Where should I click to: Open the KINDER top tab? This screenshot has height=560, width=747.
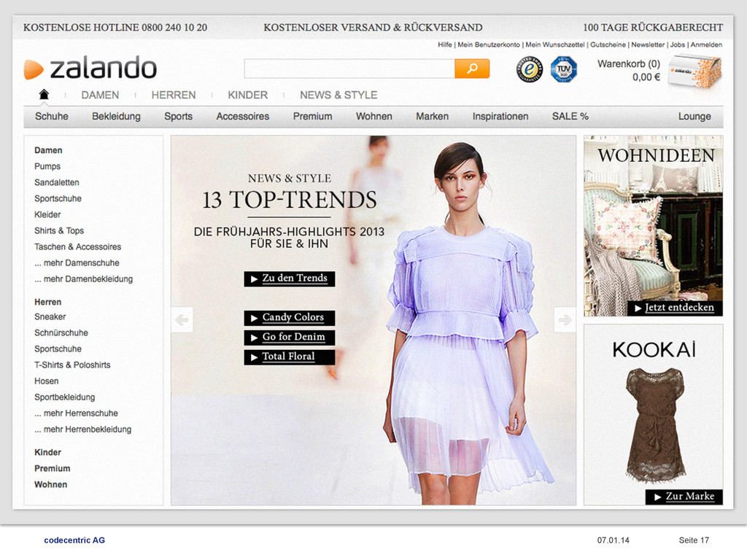pyautogui.click(x=248, y=96)
